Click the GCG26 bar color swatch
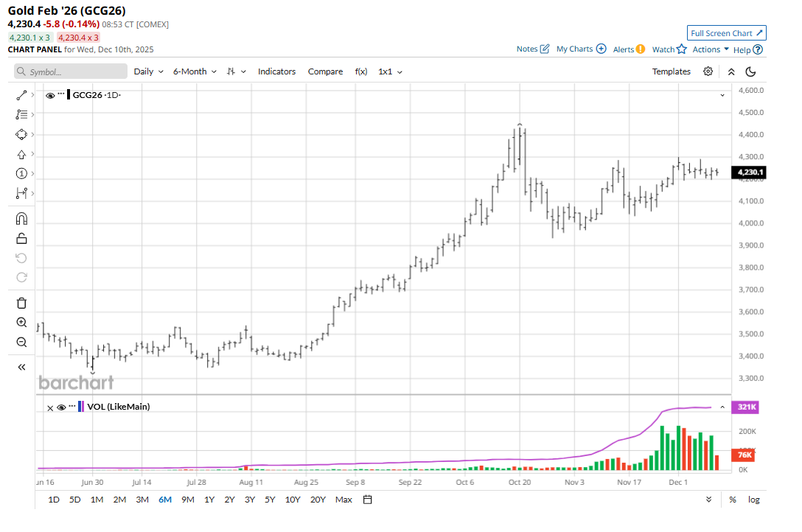Viewport: 802px width, 532px height. [69, 95]
